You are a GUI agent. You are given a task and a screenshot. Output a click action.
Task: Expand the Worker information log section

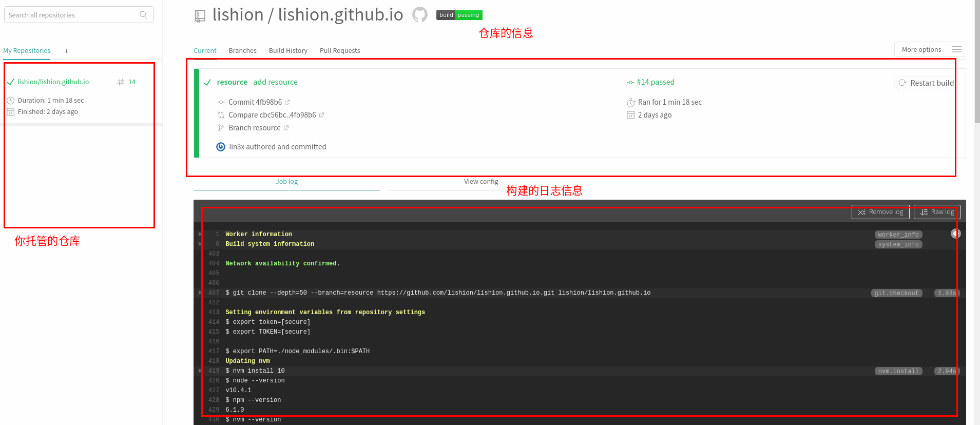[200, 234]
